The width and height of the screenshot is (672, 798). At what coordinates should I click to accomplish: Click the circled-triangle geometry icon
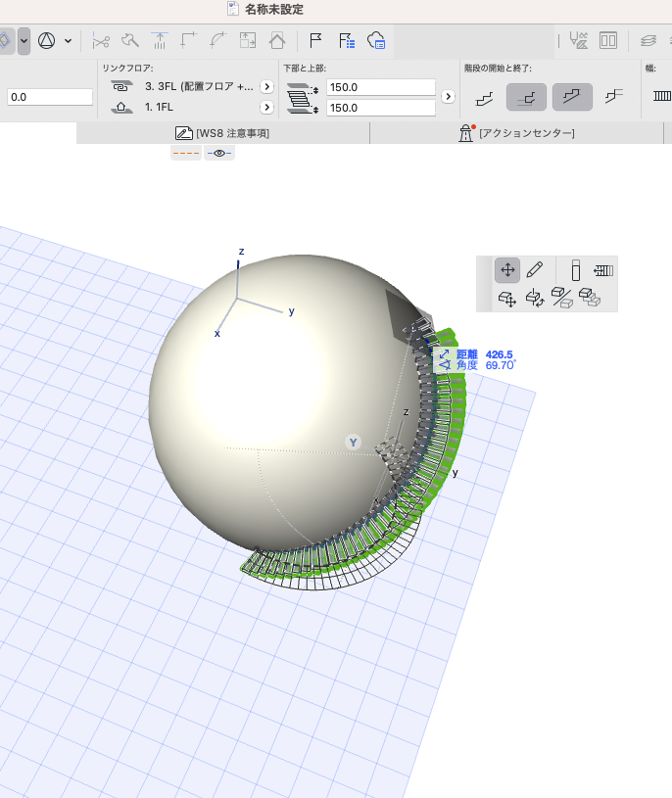pos(46,40)
